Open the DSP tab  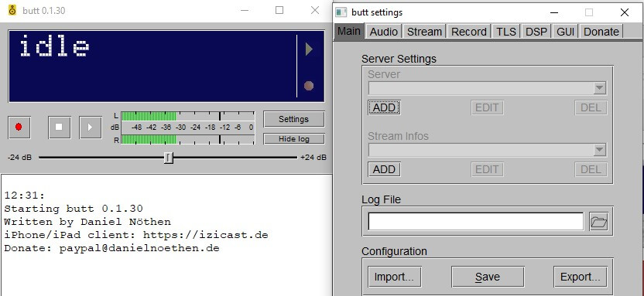click(536, 32)
